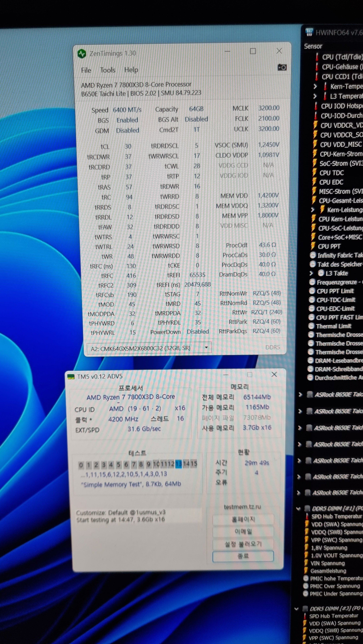
Task: Click the CPU-TDC-Limit circle icon
Action: pyautogui.click(x=311, y=300)
